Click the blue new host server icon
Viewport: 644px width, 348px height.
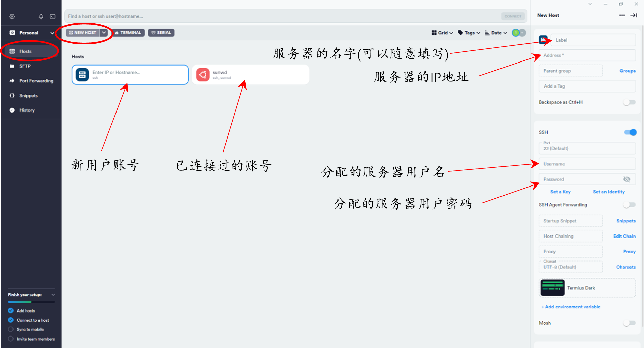[82, 75]
